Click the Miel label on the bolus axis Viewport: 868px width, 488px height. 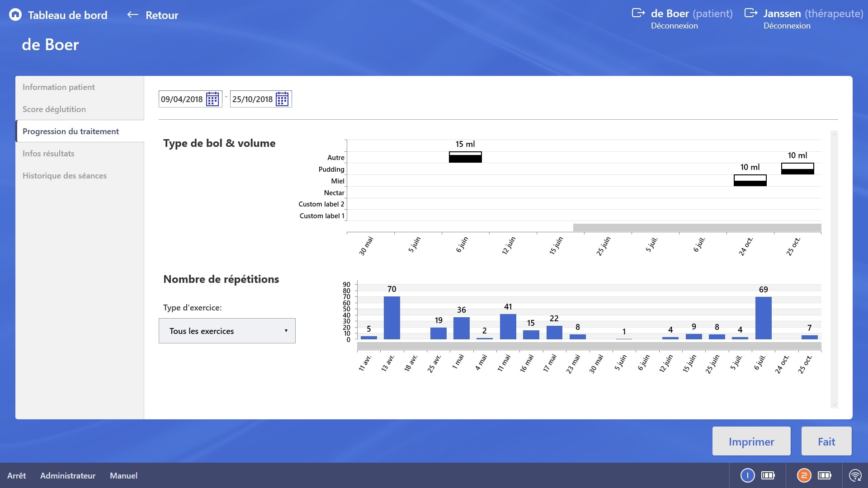pos(338,181)
